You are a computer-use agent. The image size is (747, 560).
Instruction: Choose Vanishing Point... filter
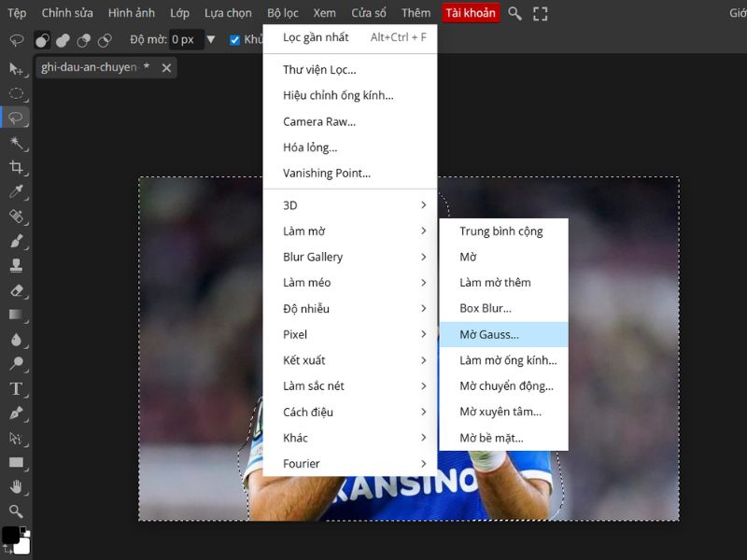click(x=350, y=173)
